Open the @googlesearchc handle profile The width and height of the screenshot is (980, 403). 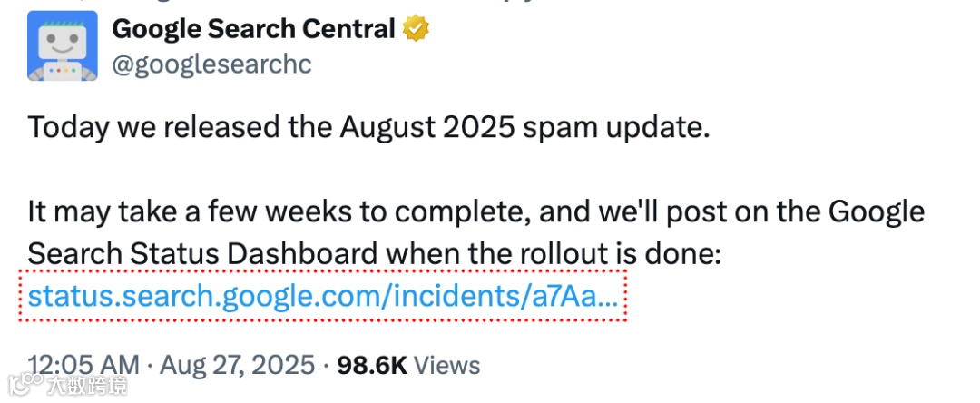[211, 65]
